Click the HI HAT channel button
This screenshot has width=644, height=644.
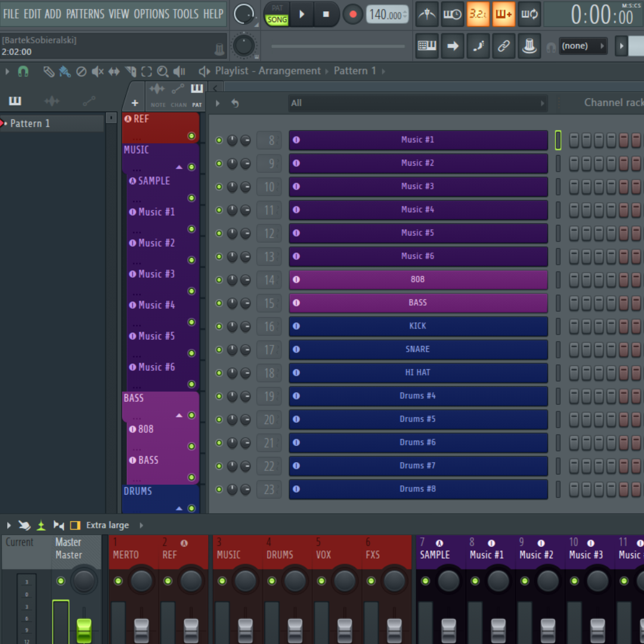point(418,373)
